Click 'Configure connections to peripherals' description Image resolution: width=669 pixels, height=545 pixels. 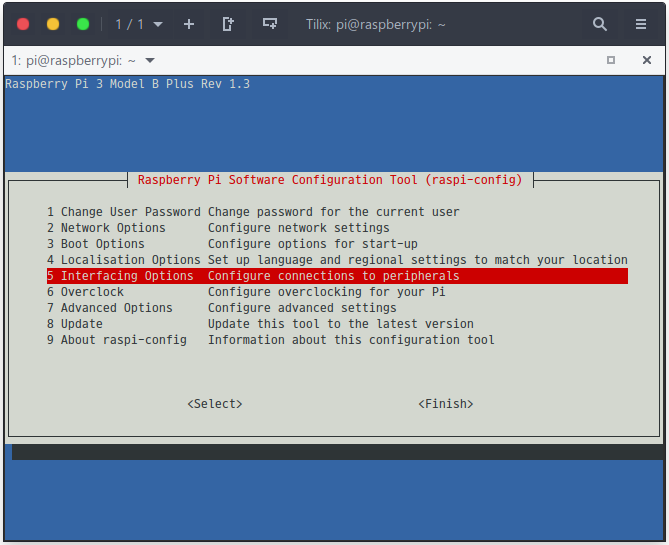(x=334, y=276)
